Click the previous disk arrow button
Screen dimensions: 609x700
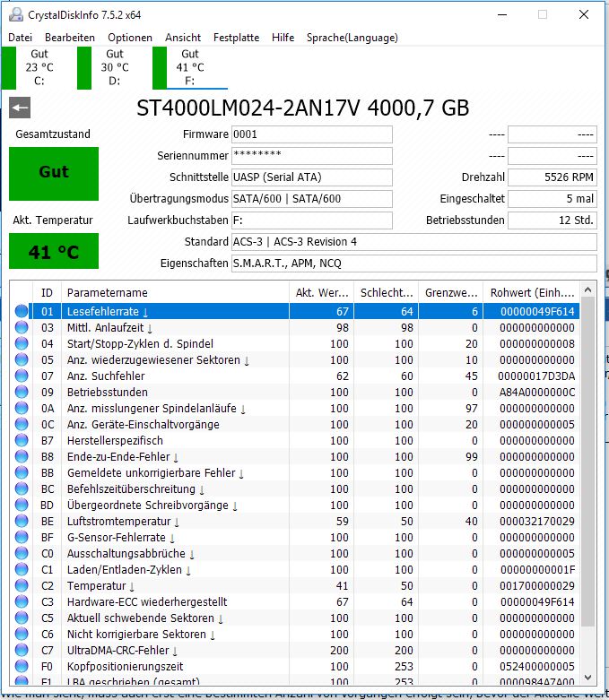click(20, 108)
